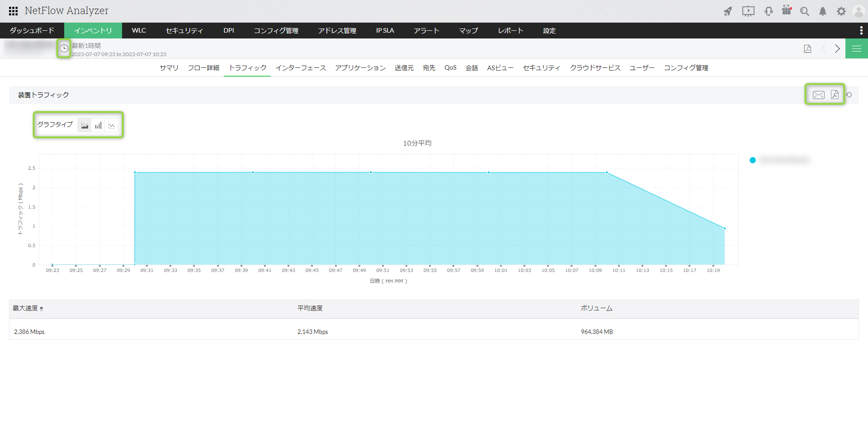
Task: Switch to the QoS tab
Action: [450, 68]
